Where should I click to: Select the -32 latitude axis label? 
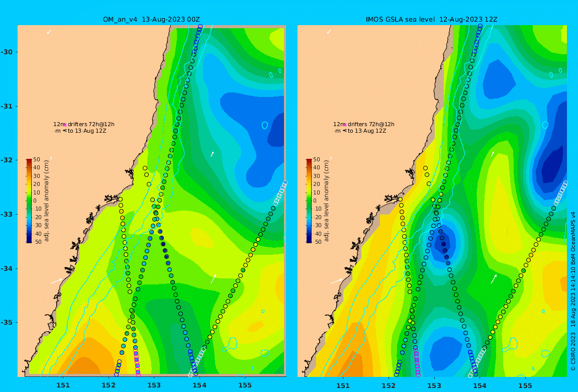point(7,160)
